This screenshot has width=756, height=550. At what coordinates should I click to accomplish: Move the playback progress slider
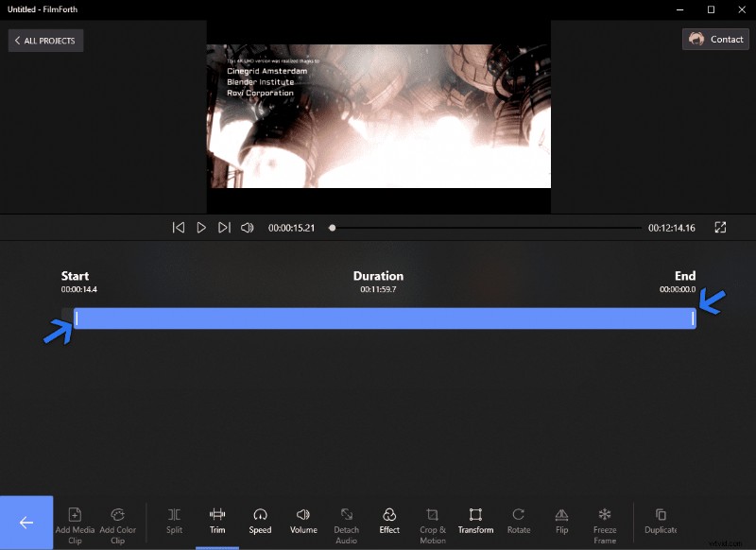click(x=332, y=227)
